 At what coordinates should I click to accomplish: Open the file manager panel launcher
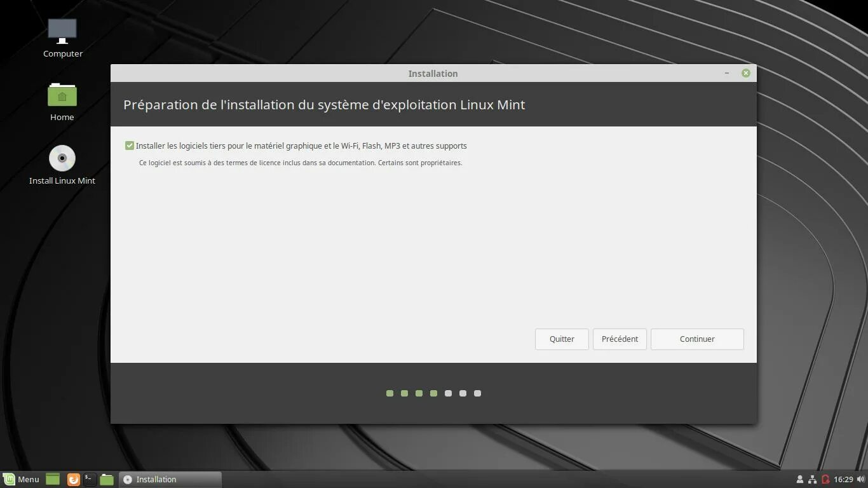[107, 479]
